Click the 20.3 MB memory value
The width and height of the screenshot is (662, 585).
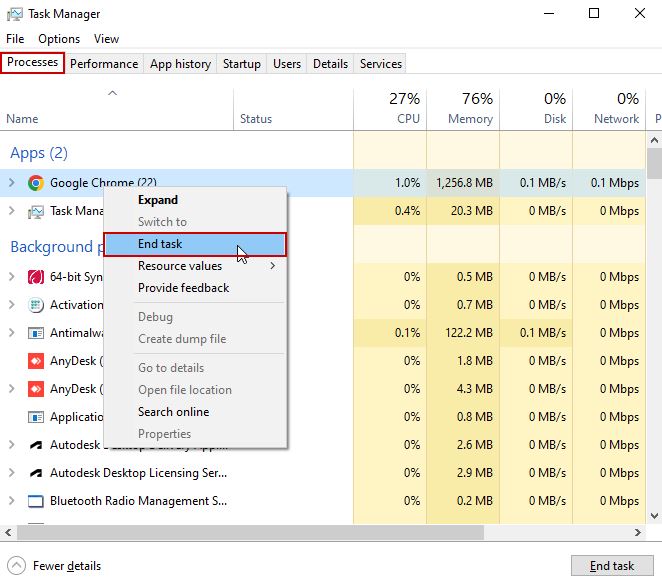[x=472, y=211]
